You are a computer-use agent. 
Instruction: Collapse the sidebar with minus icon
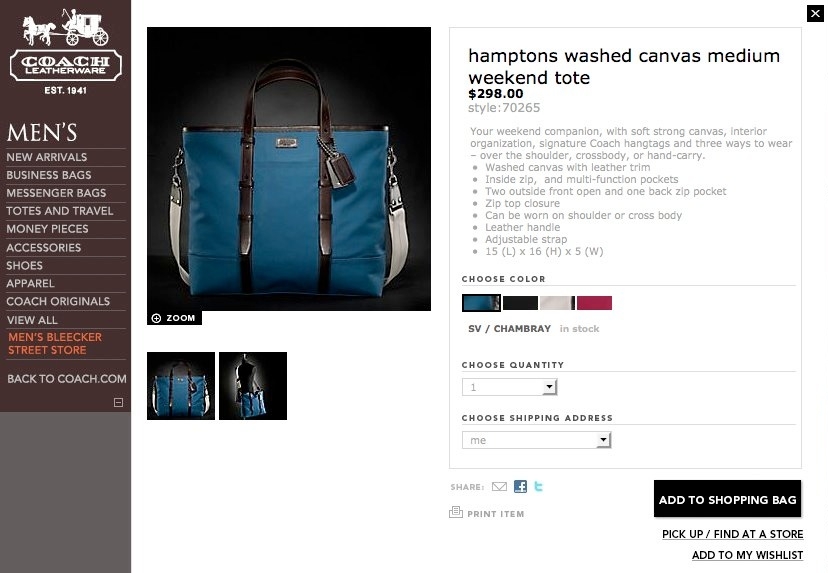click(x=118, y=402)
